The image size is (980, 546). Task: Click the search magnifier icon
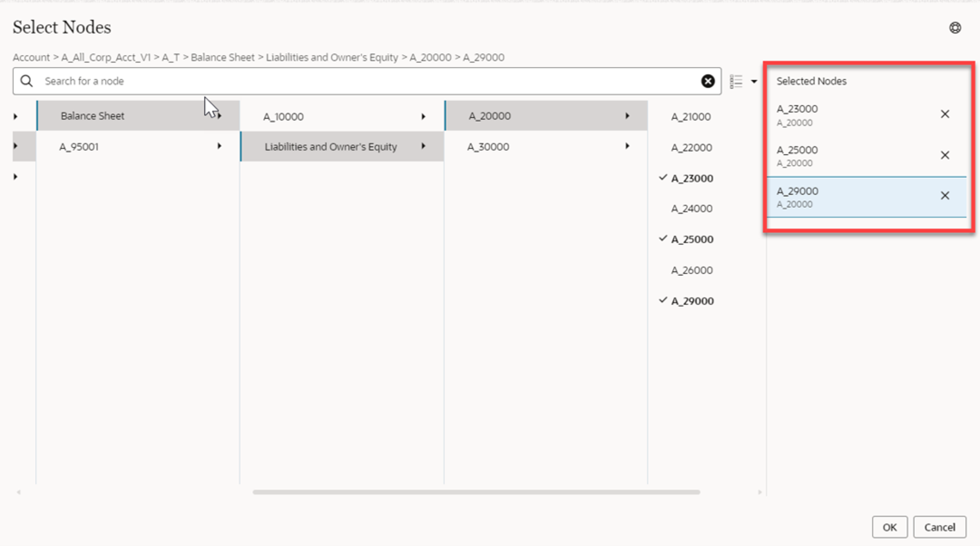point(27,81)
